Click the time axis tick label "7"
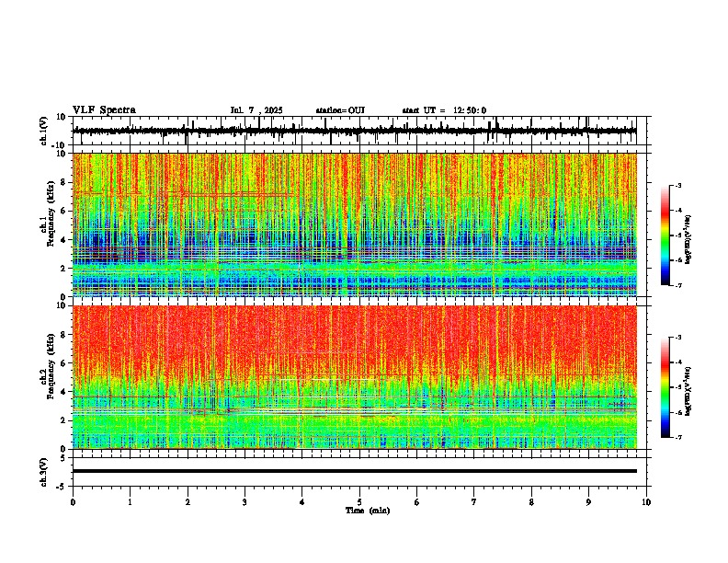 pyautogui.click(x=474, y=502)
